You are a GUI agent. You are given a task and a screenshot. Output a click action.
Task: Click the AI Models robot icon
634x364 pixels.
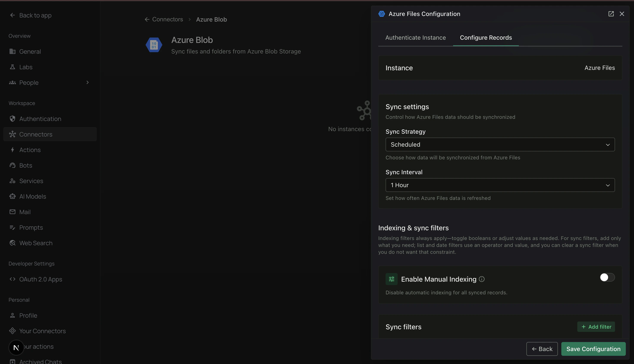click(x=13, y=196)
